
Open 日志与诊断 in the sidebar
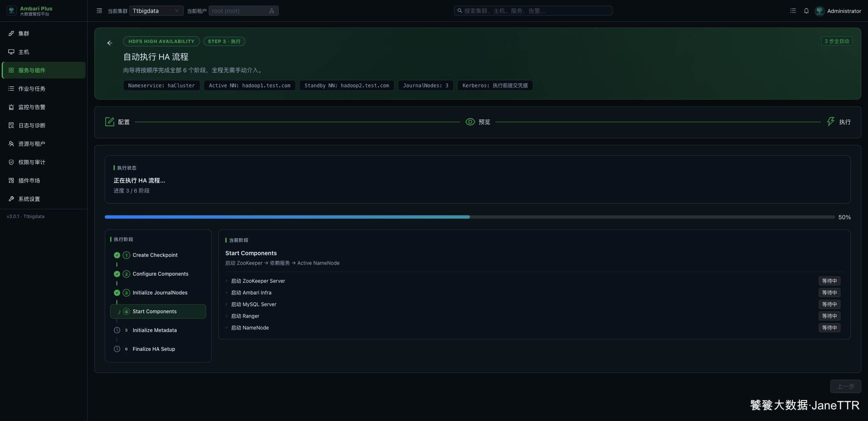(x=43, y=125)
